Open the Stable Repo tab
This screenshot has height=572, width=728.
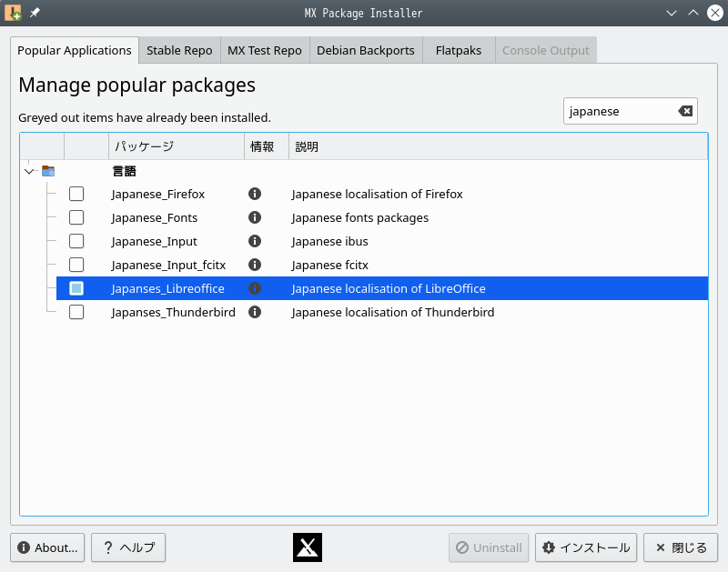(179, 50)
